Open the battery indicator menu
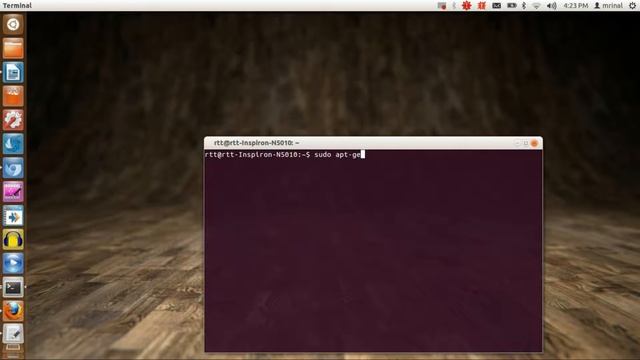Screen dimensions: 640x360 [511, 6]
